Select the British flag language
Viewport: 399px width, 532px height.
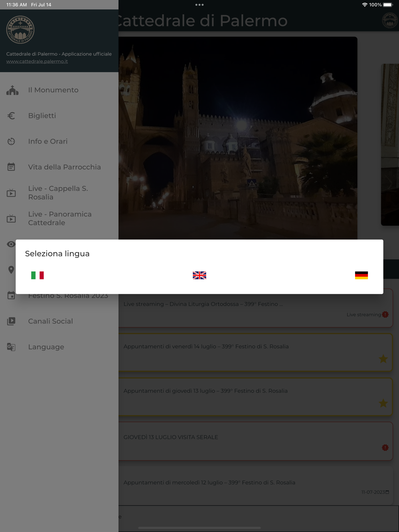point(199,275)
